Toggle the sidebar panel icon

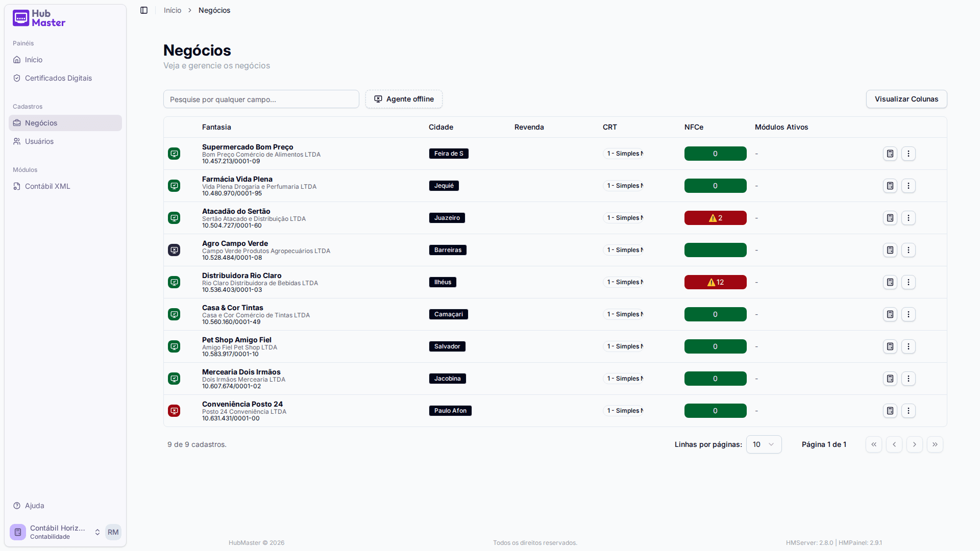tap(144, 10)
